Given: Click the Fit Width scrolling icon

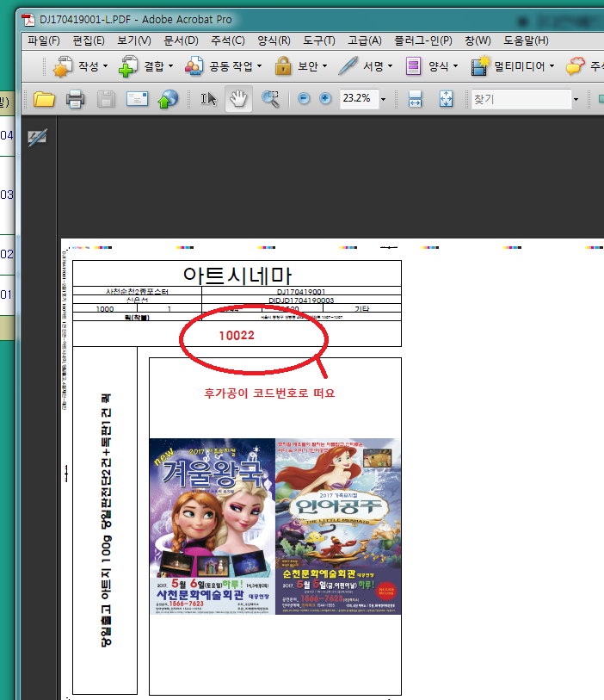Looking at the screenshot, I should 415,99.
